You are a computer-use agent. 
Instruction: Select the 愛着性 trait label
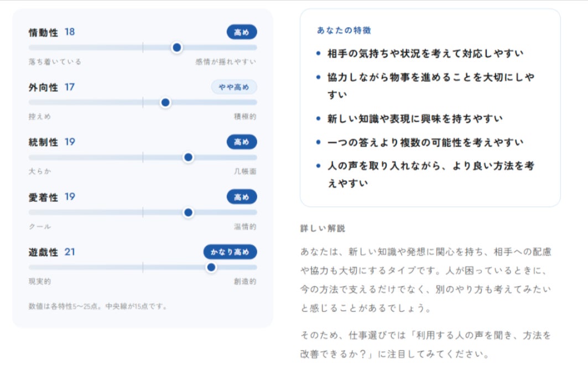click(43, 197)
